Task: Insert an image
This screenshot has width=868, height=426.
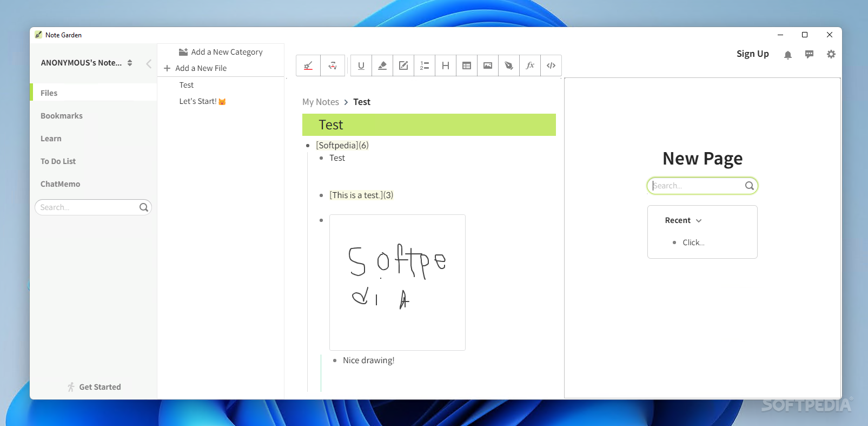Action: tap(488, 65)
